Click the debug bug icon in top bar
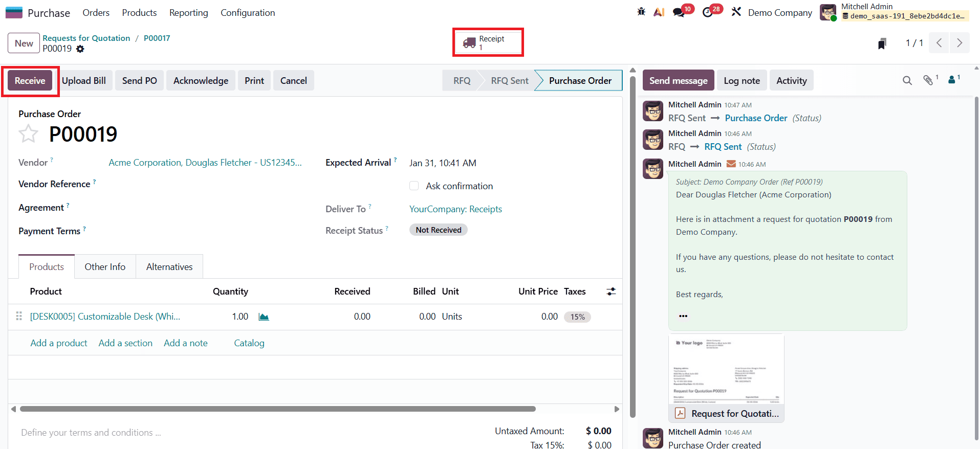The height and width of the screenshot is (449, 980). [641, 12]
